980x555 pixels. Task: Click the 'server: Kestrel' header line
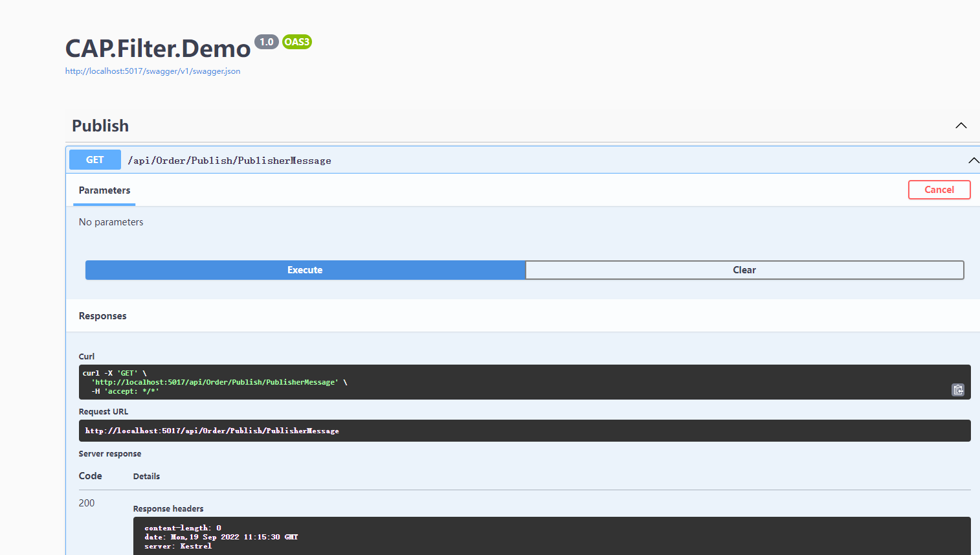178,547
